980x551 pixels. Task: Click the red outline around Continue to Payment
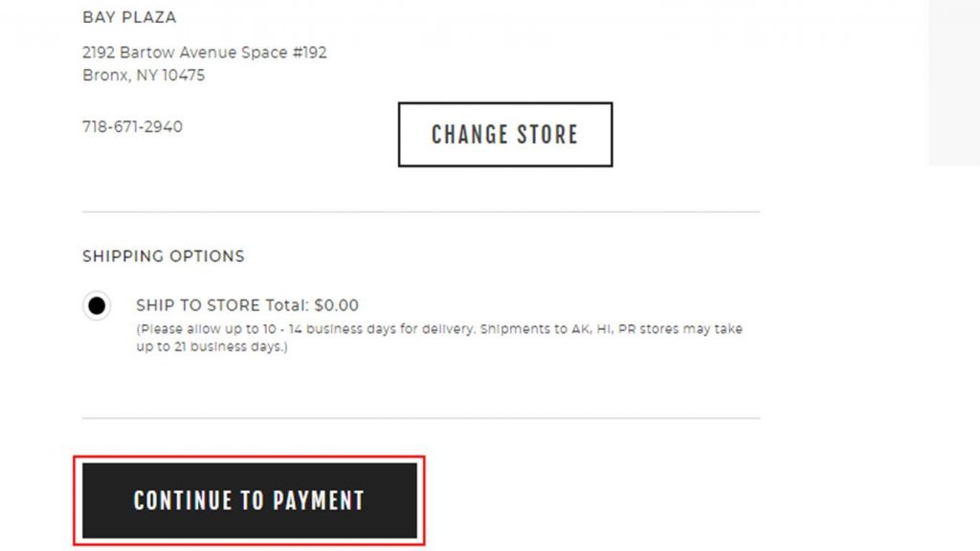(x=250, y=458)
